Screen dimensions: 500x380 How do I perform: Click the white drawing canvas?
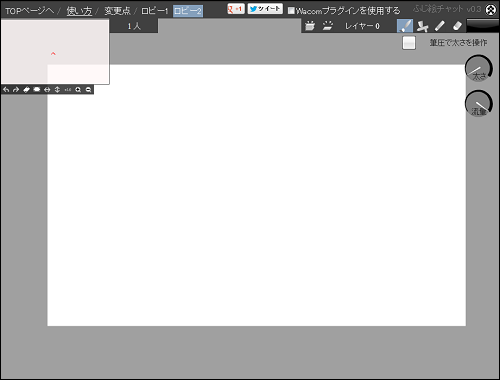(257, 195)
